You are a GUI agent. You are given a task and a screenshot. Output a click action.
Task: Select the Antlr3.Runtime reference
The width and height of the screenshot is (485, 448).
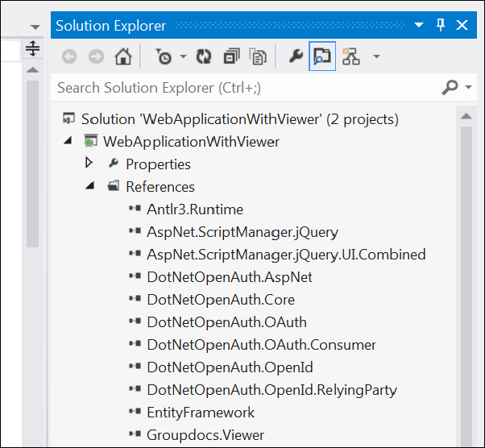[195, 209]
